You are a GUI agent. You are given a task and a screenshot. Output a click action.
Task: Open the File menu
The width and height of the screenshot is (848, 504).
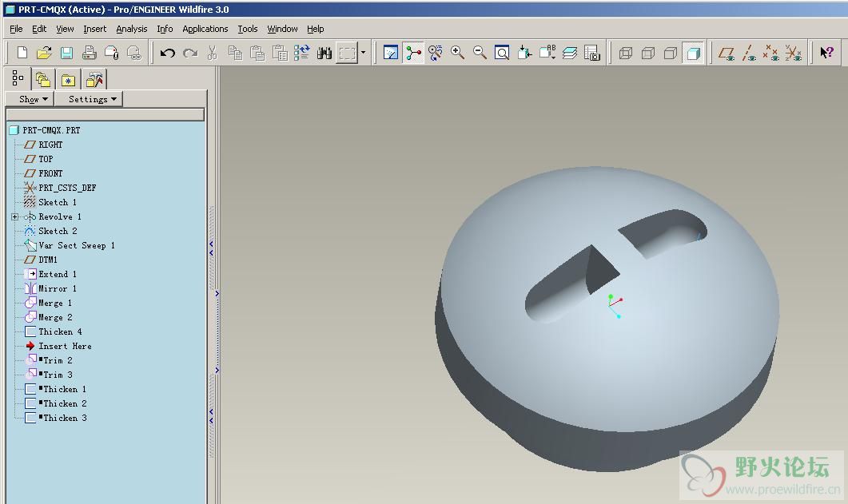click(16, 30)
